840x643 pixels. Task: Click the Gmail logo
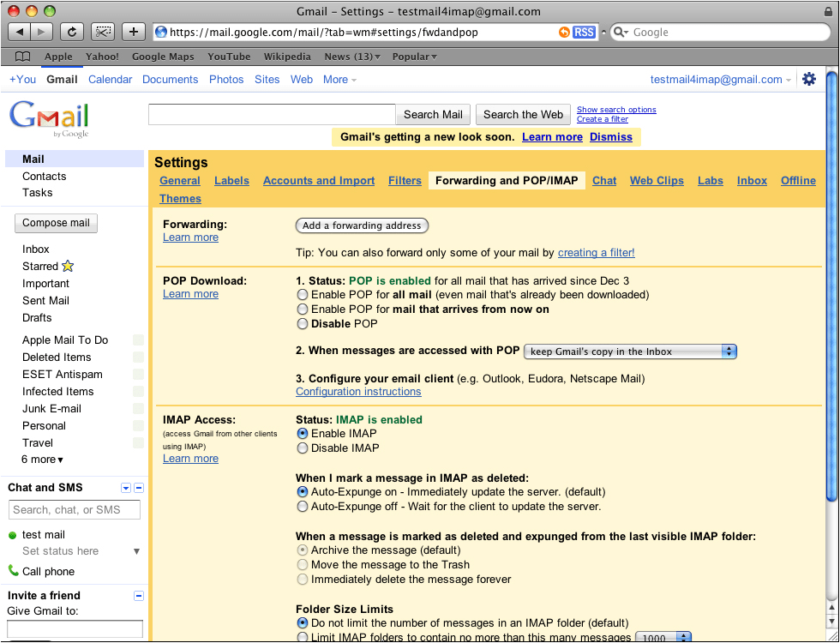point(48,118)
